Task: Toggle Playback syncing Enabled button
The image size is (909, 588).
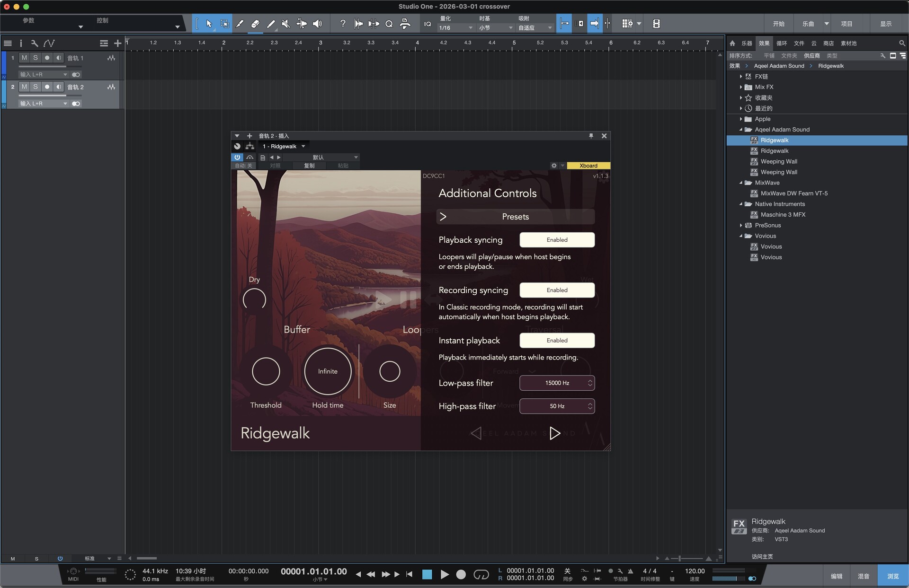Action: [557, 240]
